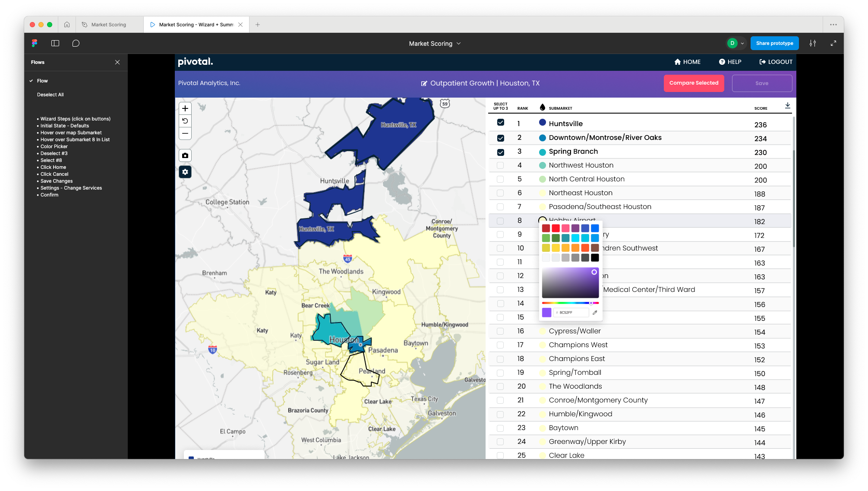Open the Figma comment bubble icon

click(x=76, y=43)
